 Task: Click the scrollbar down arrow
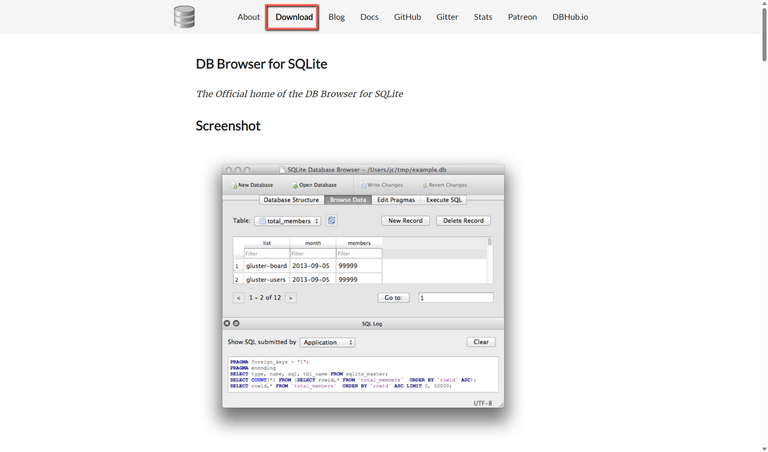click(764, 448)
